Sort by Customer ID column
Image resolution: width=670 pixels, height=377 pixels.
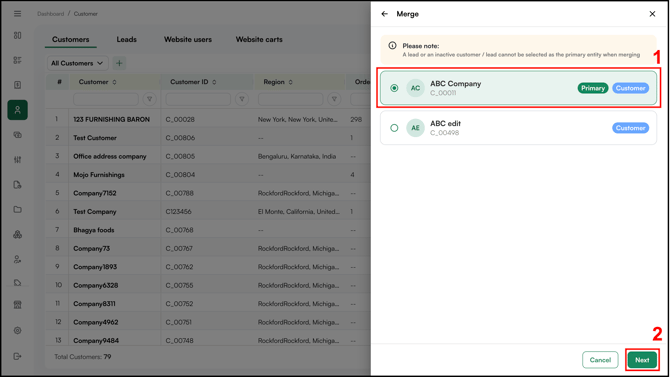tap(214, 82)
